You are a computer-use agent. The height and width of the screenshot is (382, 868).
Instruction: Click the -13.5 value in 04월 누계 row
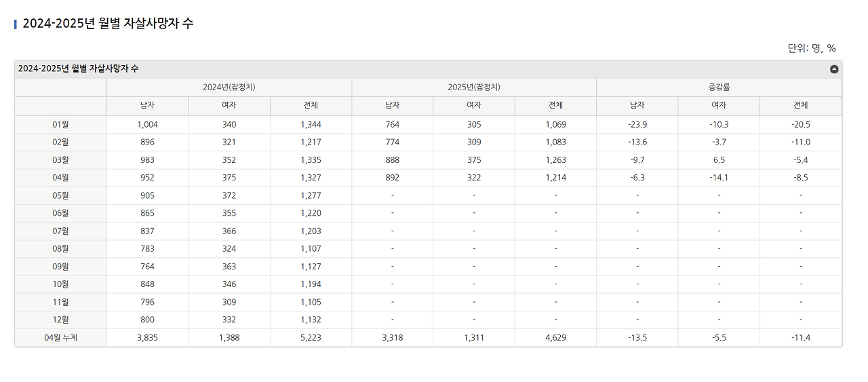637,338
